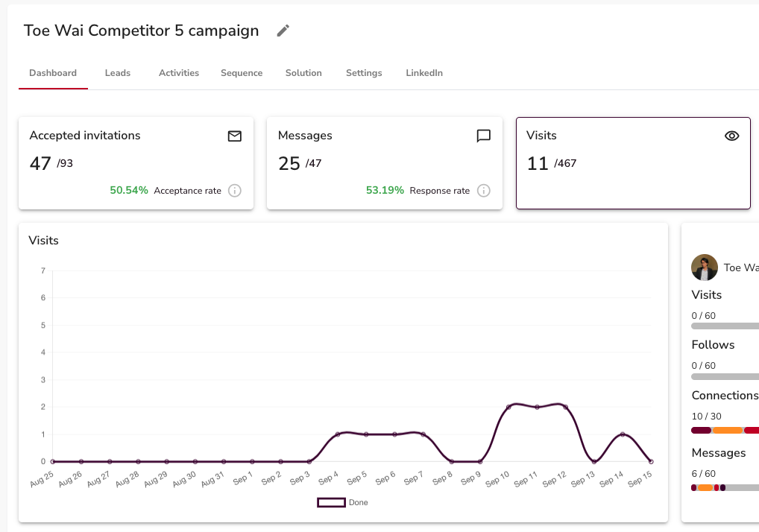Click the pencil edit icon beside campaign title

coord(283,31)
